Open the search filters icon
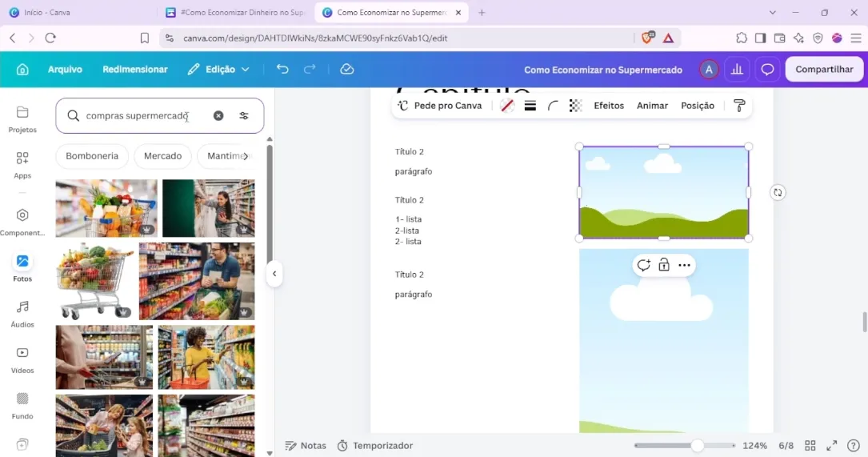868x457 pixels. click(x=244, y=116)
